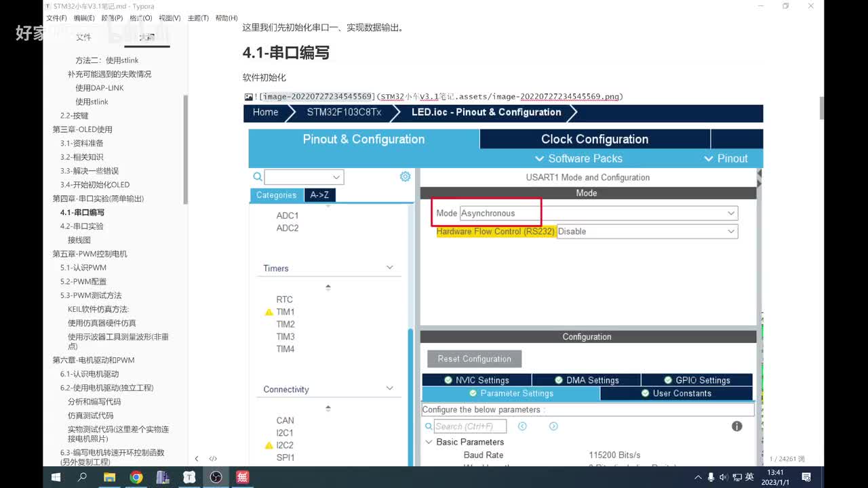Viewport: 868px width, 488px height.
Task: Click the Typora taskbar icon
Action: point(189,477)
